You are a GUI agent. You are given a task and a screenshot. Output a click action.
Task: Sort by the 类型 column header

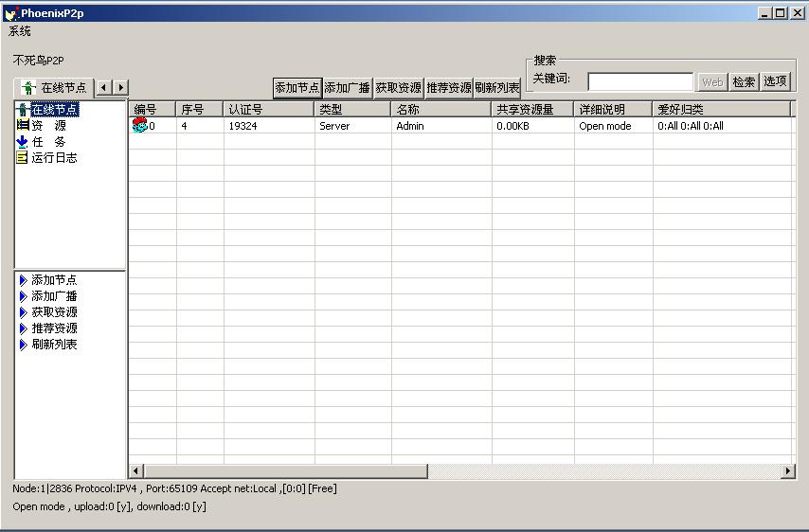(x=352, y=109)
